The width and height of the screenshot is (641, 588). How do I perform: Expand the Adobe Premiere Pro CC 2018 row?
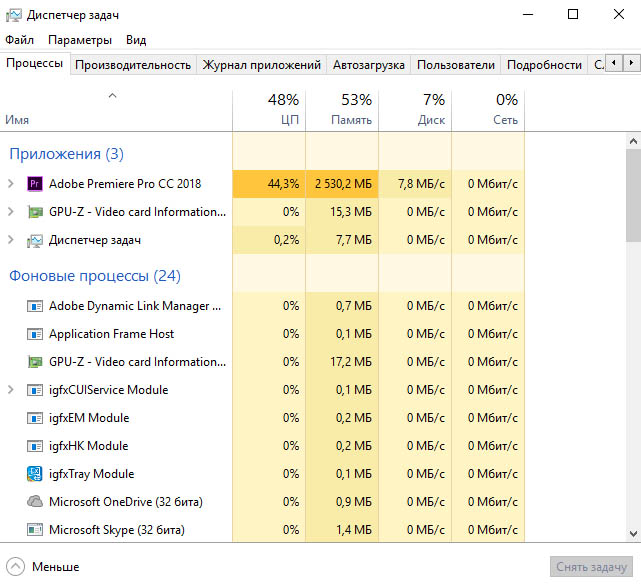point(11,184)
